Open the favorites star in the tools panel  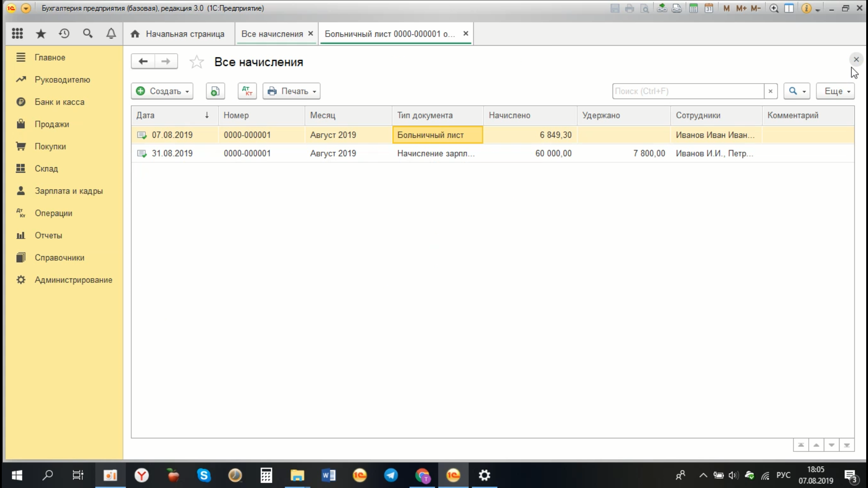[x=41, y=33]
